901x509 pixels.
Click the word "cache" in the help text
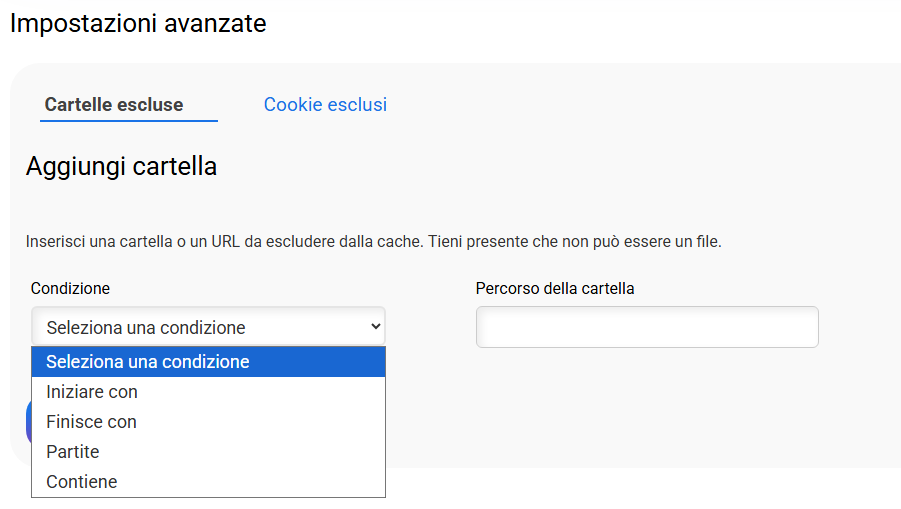(x=399, y=242)
